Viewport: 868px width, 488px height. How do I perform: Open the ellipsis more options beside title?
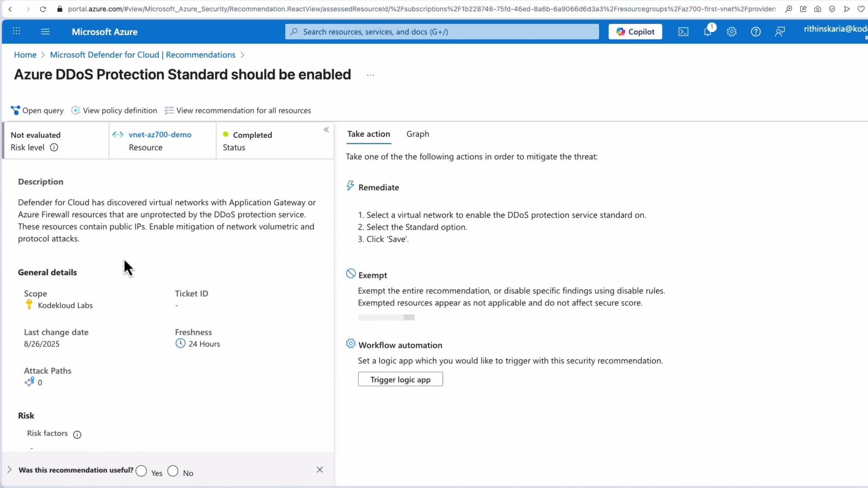370,75
